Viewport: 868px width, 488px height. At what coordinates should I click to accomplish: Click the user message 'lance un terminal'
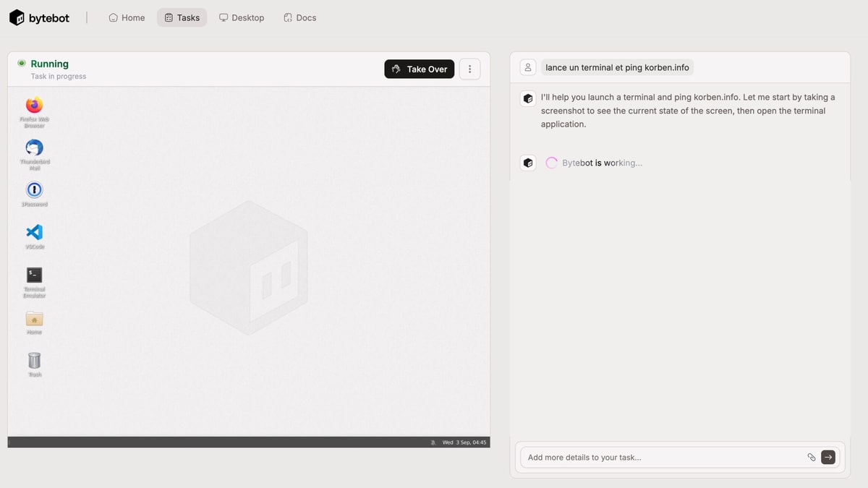coord(617,67)
